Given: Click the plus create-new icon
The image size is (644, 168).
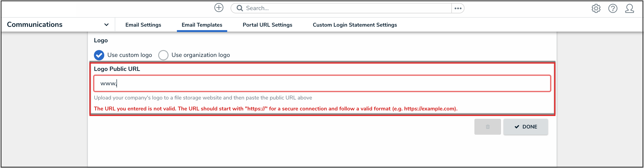Looking at the screenshot, I should [x=219, y=8].
